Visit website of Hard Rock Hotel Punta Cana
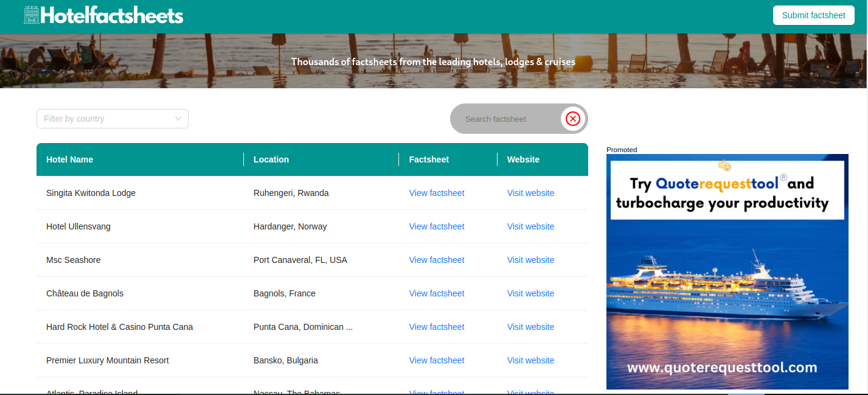 tap(530, 327)
